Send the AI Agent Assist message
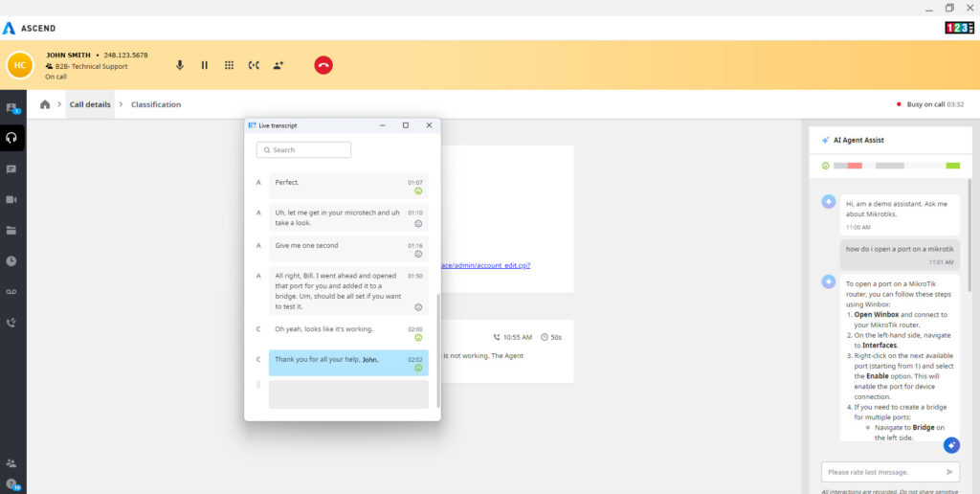 949,472
